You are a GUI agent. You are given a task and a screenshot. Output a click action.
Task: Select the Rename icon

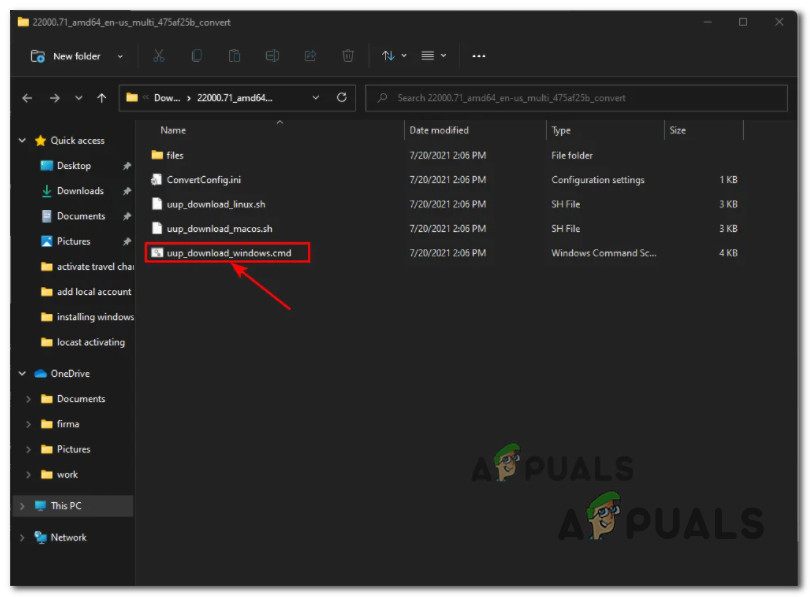pos(272,56)
